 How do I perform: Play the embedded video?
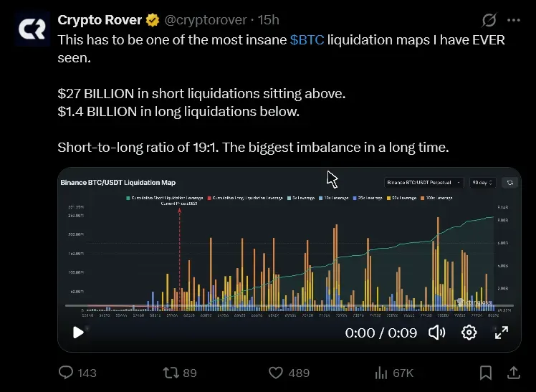tap(78, 333)
